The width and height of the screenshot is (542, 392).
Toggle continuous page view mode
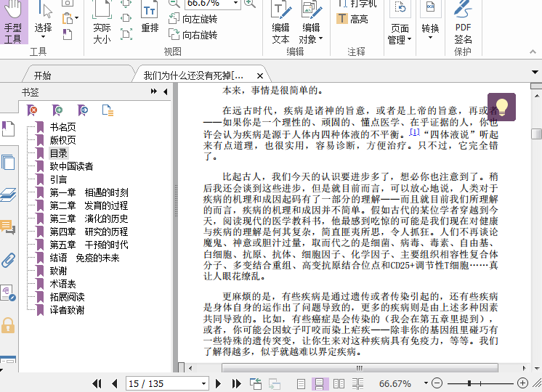click(x=320, y=384)
